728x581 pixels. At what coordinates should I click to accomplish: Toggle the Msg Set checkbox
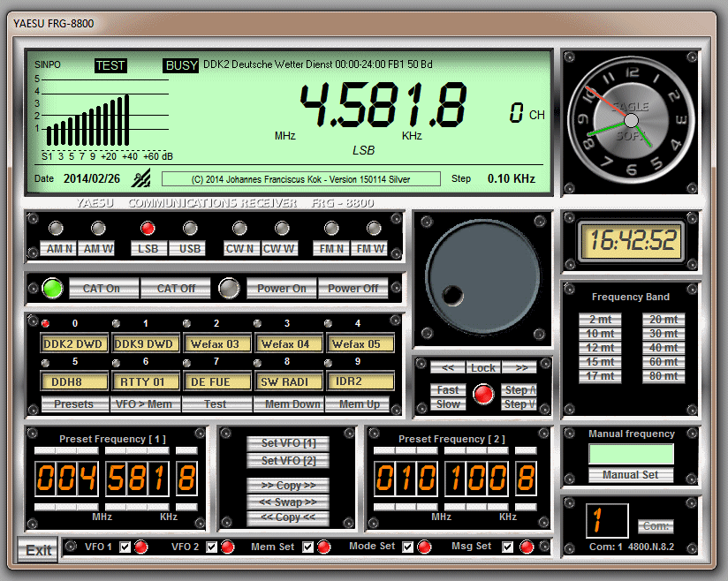click(x=507, y=547)
